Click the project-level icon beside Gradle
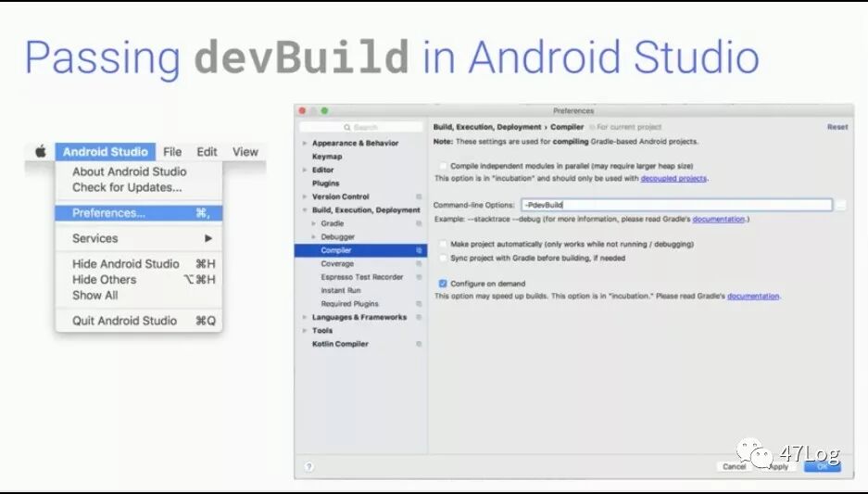 [x=419, y=223]
